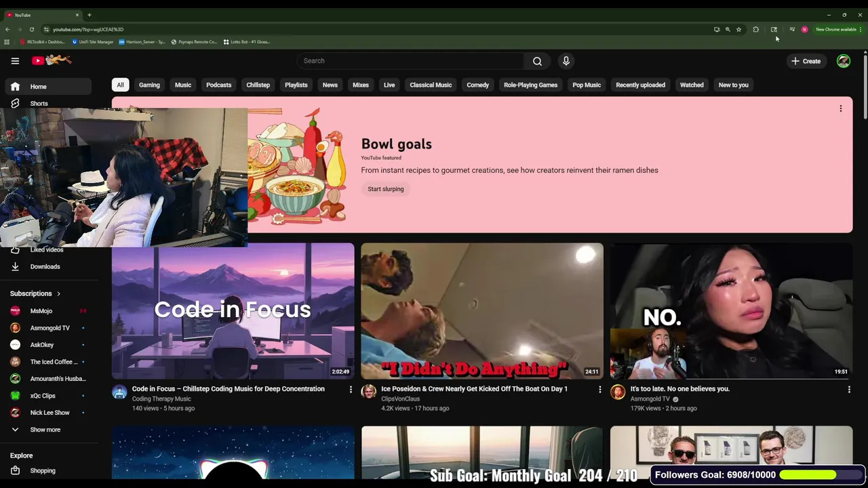Bookmark this page with star icon
The height and width of the screenshot is (488, 868).
point(738,29)
